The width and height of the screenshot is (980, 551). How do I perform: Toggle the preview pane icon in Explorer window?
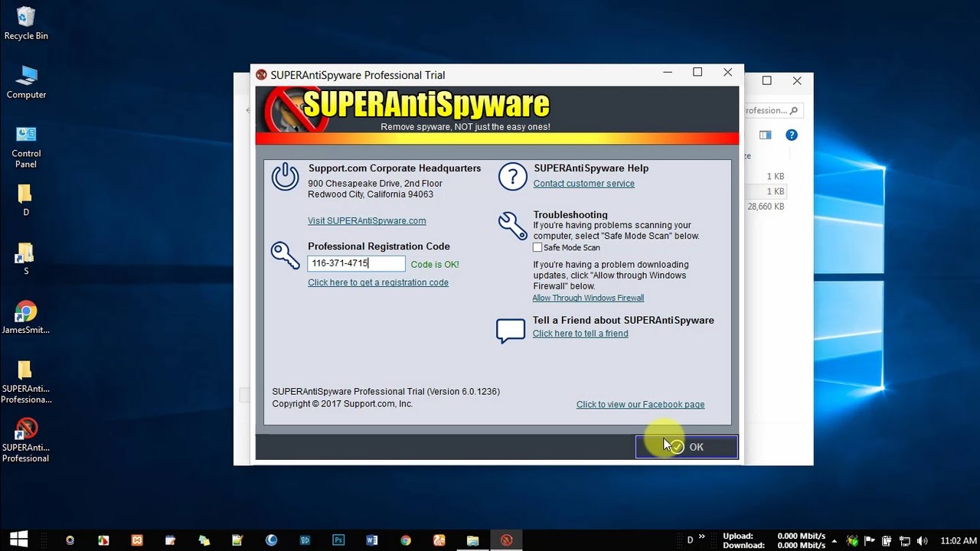click(x=765, y=135)
